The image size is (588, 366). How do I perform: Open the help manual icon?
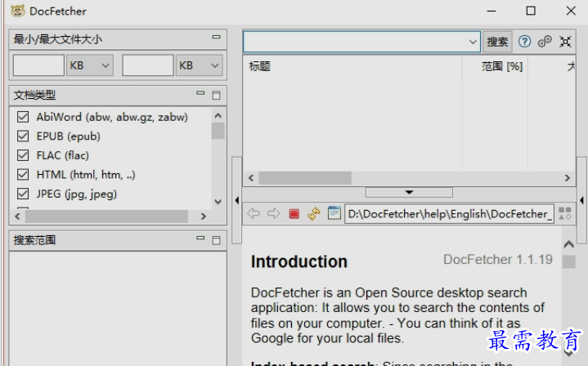pos(524,41)
